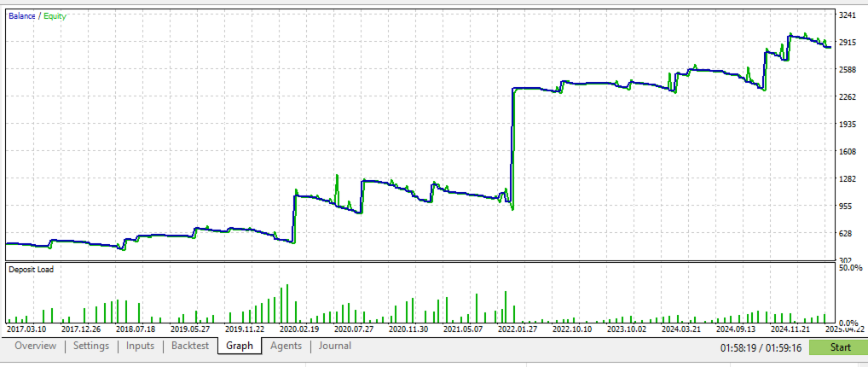Click the 2019.11.22 date label
This screenshot has height=367, width=868.
point(246,329)
